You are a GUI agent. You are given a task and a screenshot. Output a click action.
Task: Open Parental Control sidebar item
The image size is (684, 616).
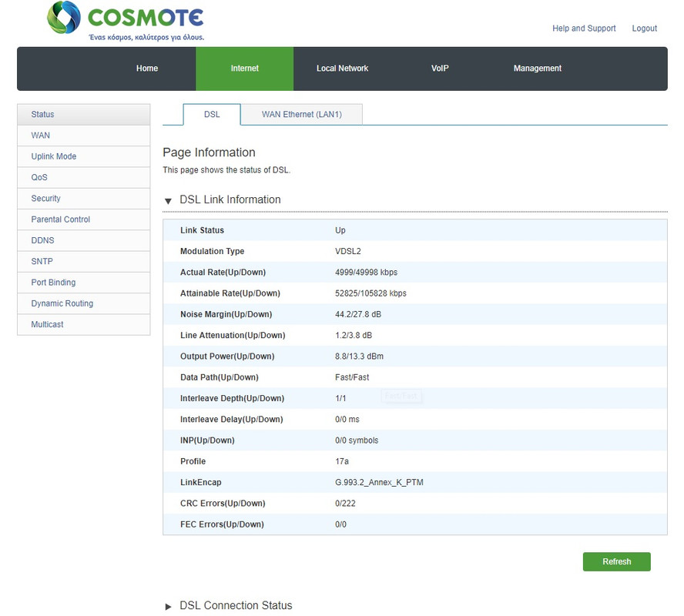pyautogui.click(x=84, y=219)
